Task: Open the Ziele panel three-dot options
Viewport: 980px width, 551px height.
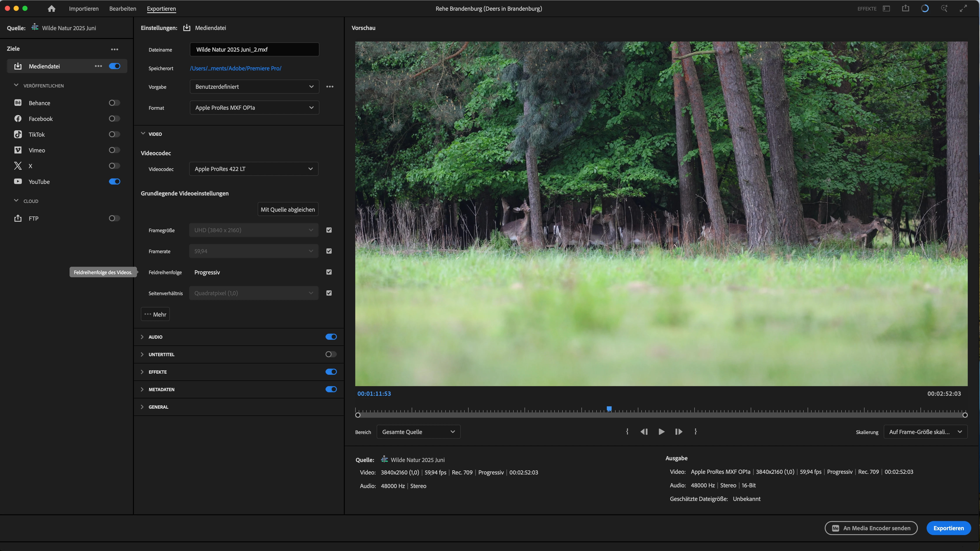Action: click(114, 49)
